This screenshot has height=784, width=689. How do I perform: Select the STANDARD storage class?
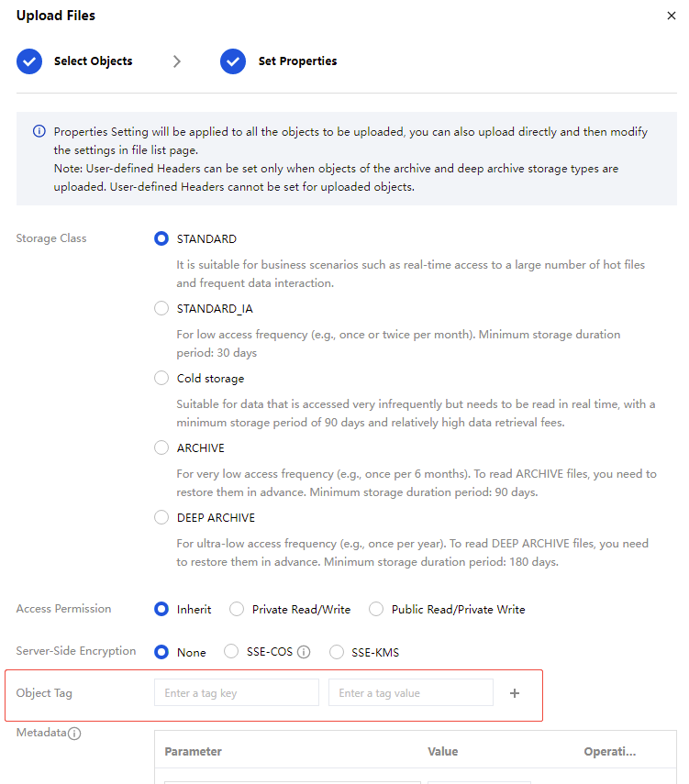(x=161, y=238)
